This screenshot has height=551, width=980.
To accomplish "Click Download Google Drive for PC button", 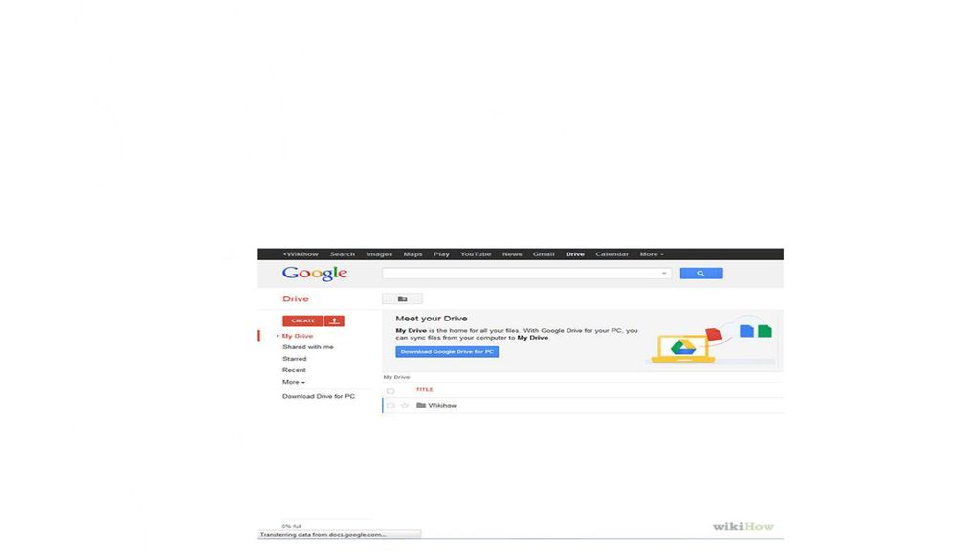I will coord(447,352).
